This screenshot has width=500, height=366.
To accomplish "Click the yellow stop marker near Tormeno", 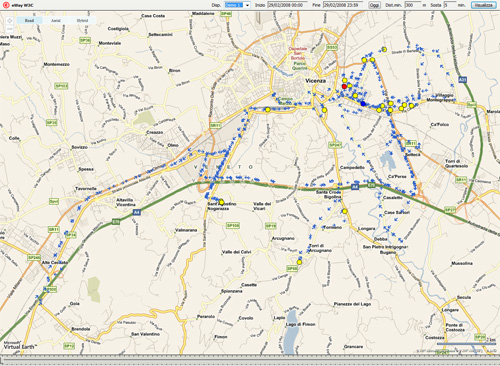I will tap(345, 211).
